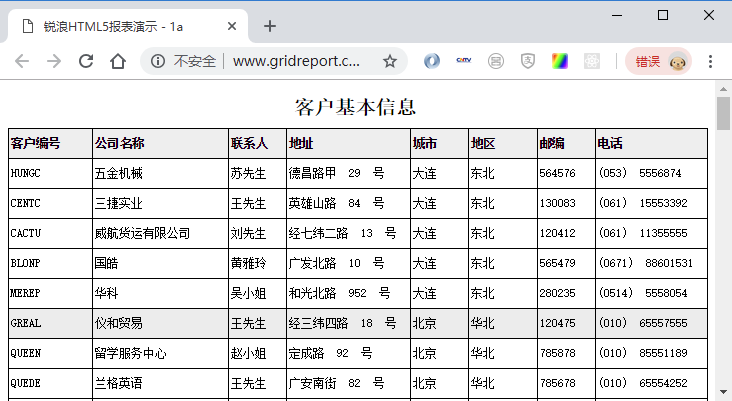Go forward with the browser forward arrow

[54, 61]
